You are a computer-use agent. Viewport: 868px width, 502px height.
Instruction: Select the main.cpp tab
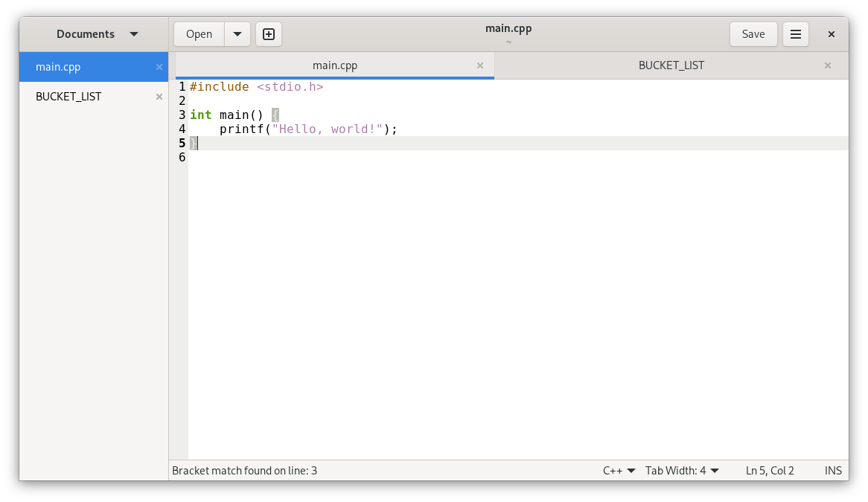coord(334,65)
